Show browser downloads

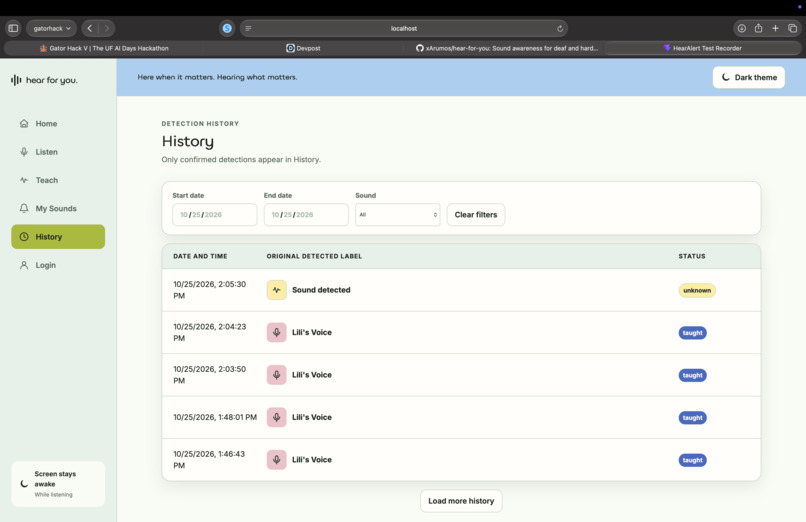(742, 28)
